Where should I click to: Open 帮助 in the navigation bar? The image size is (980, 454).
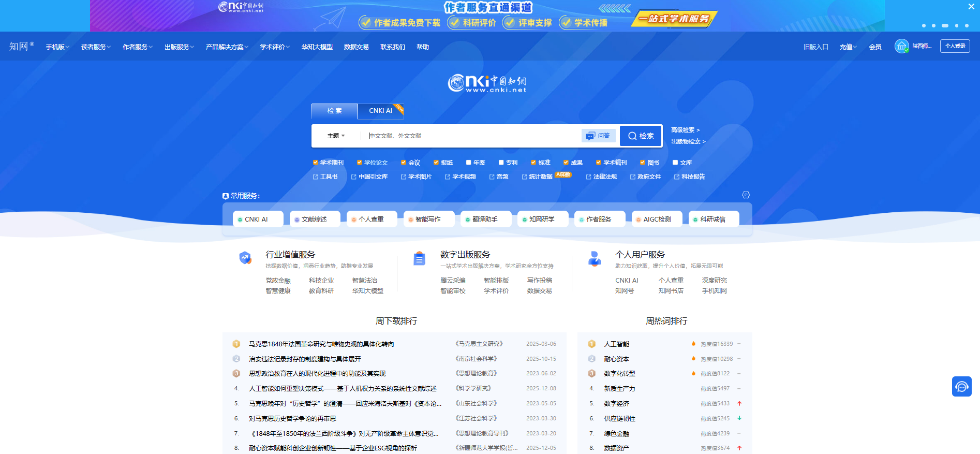423,47
